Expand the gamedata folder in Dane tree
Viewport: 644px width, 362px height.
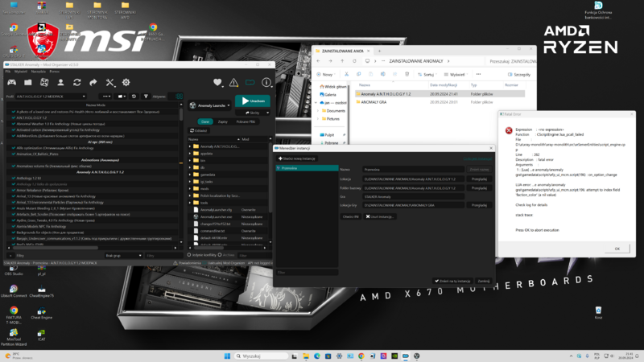coord(190,174)
